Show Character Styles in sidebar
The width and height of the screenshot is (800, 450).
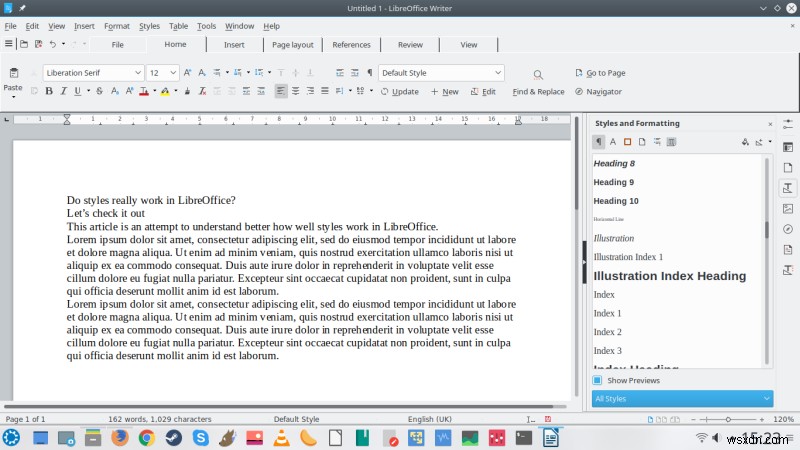(613, 142)
